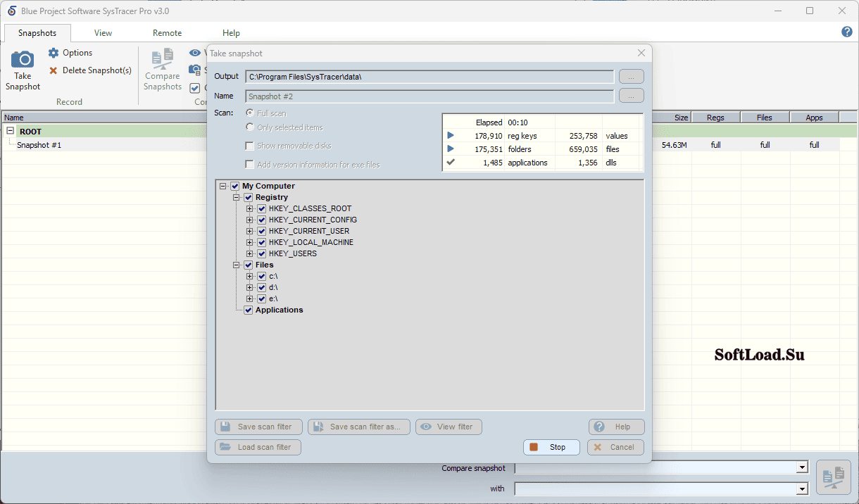The image size is (859, 504).
Task: Switch to the Help tab
Action: (x=231, y=33)
